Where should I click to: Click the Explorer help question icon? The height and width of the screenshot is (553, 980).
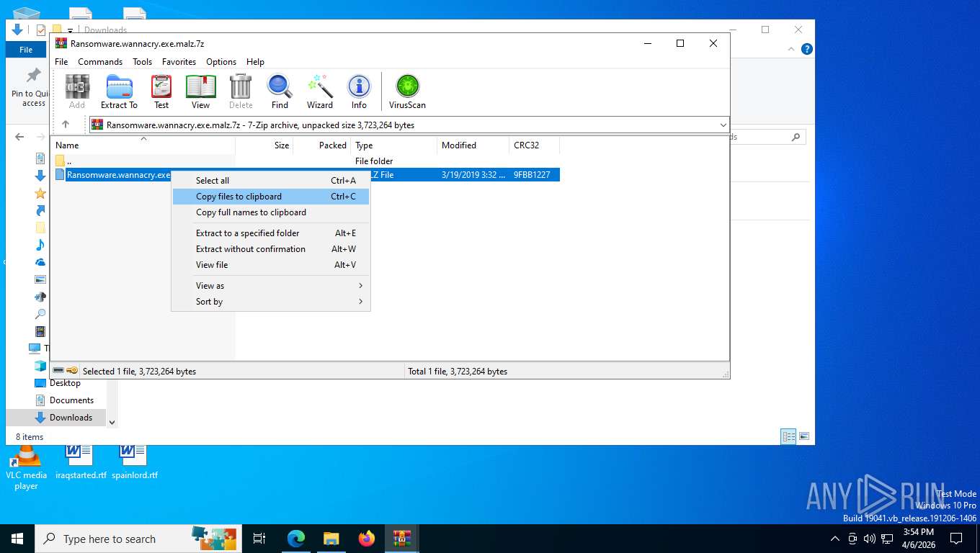click(x=807, y=49)
